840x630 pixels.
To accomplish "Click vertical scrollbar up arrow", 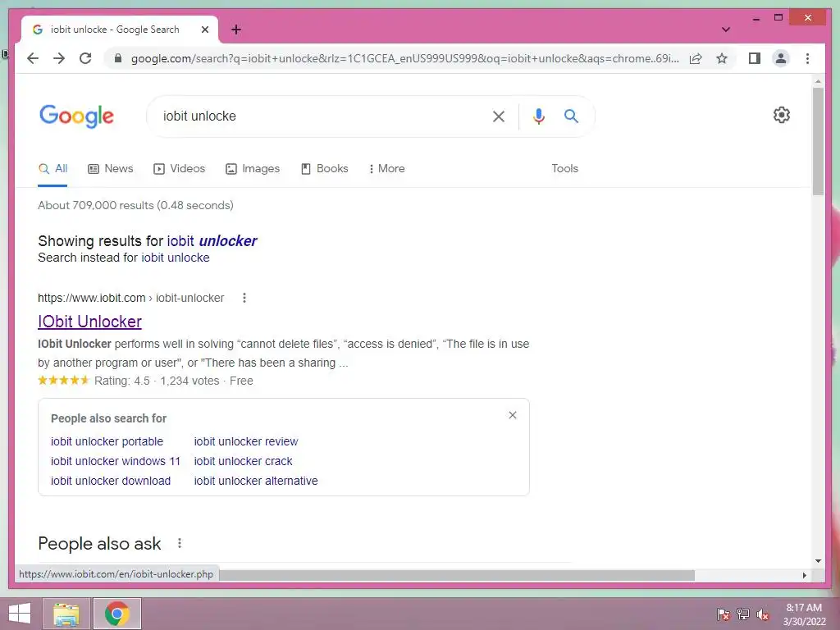I will tap(818, 81).
